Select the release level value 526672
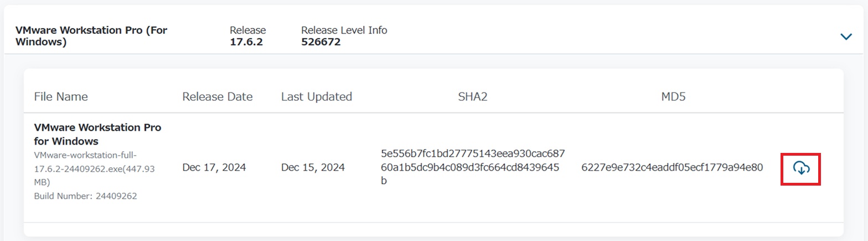Viewport: 868px width, 241px height. pyautogui.click(x=321, y=42)
